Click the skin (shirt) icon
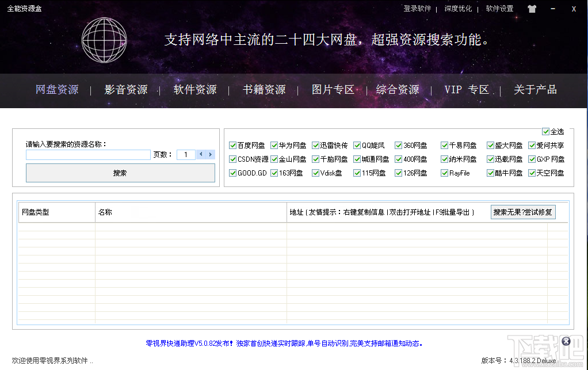588x370 pixels. coord(532,9)
